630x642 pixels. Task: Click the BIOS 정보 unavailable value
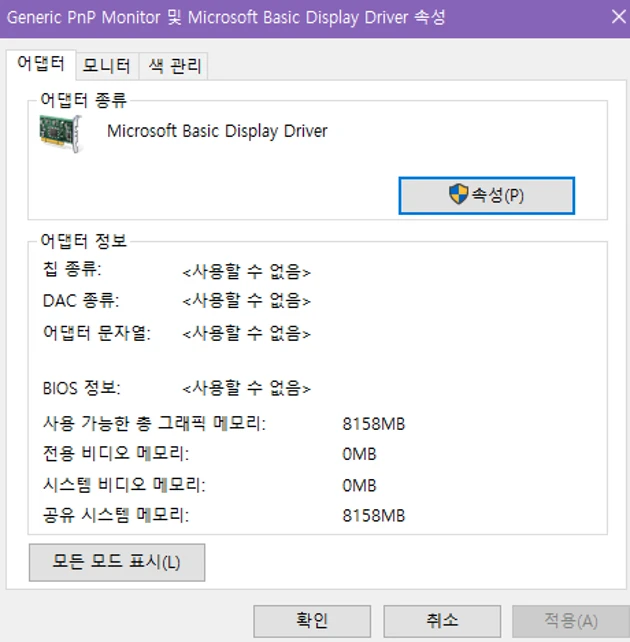point(246,388)
